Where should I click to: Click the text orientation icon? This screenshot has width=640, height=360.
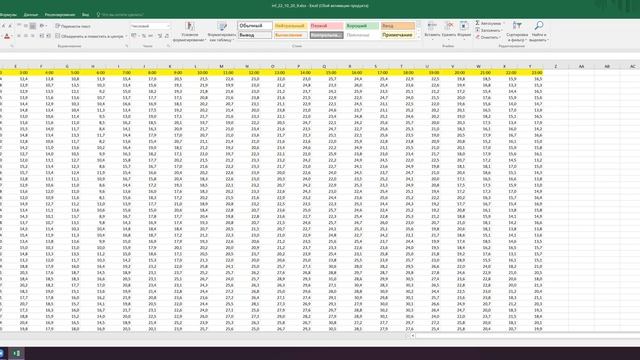tap(42, 26)
